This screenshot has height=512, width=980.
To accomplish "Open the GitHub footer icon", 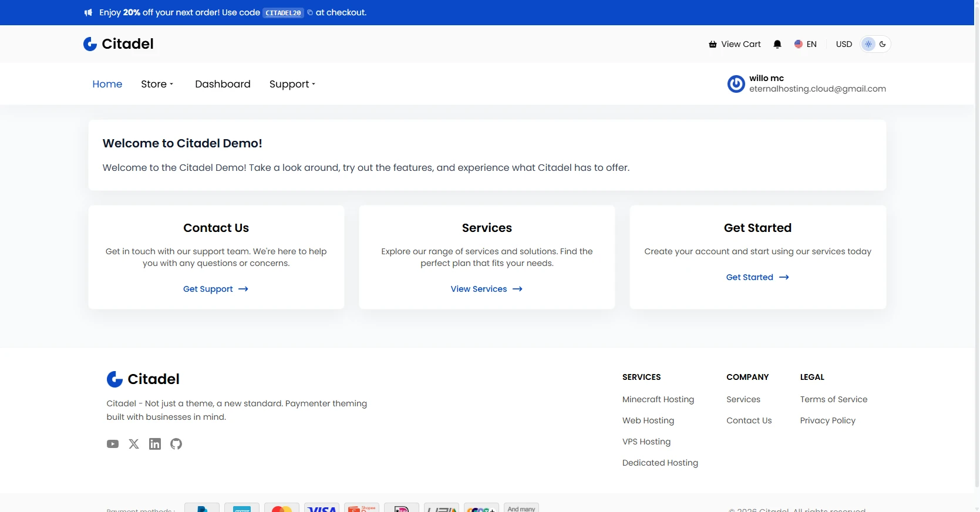I will click(x=176, y=444).
